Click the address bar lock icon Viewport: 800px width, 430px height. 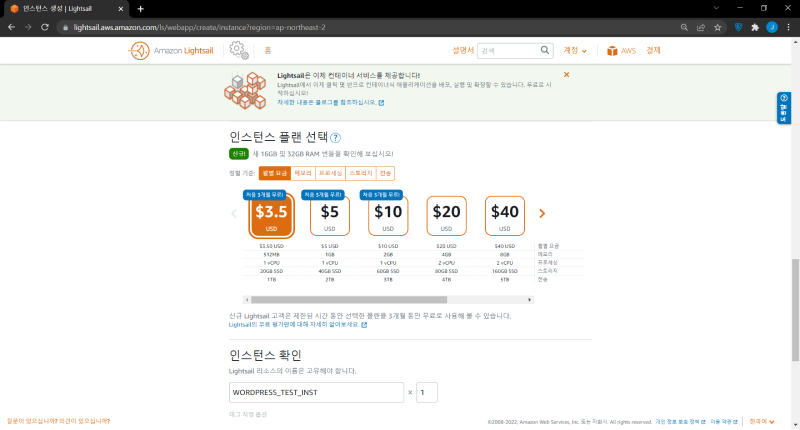point(65,28)
